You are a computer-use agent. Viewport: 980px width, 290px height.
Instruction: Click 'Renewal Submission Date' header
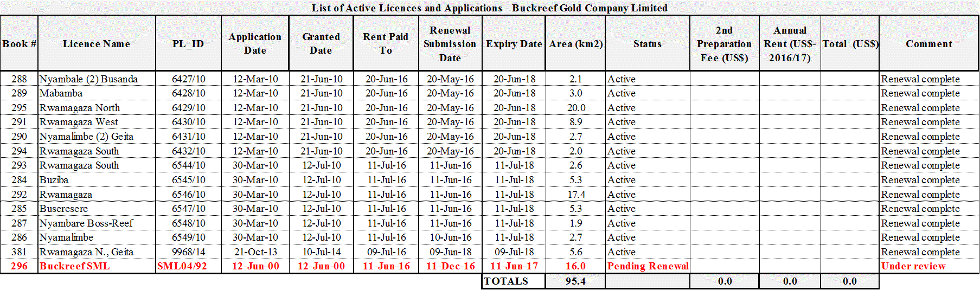pyautogui.click(x=450, y=44)
